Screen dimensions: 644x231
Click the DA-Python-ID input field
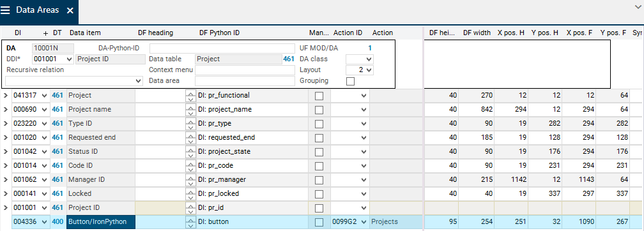[222, 48]
